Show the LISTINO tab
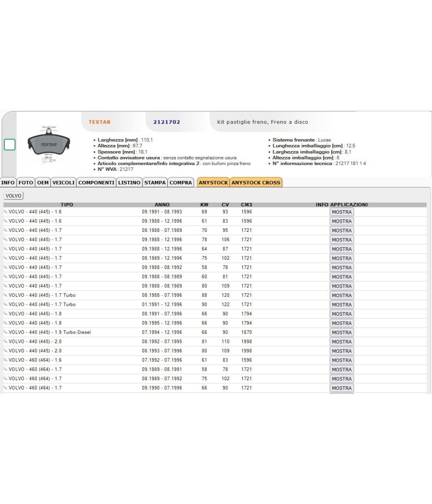This screenshot has width=432, height=504. 129,182
